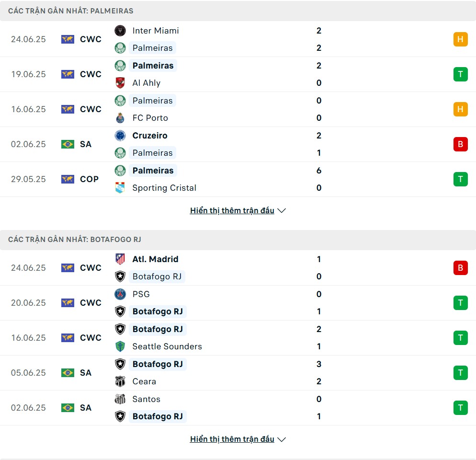Open 'Hiển thị thêm trận đấu' under Botafogo

click(232, 439)
